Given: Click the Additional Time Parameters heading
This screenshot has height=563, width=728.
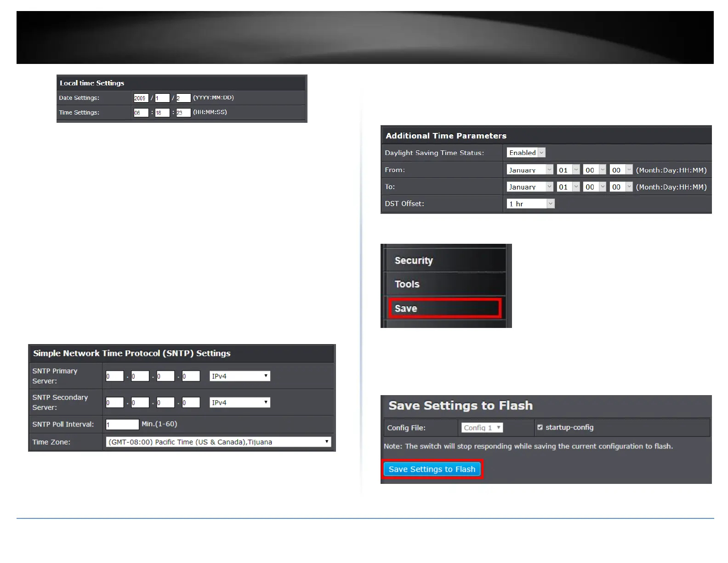Looking at the screenshot, I should pos(446,136).
